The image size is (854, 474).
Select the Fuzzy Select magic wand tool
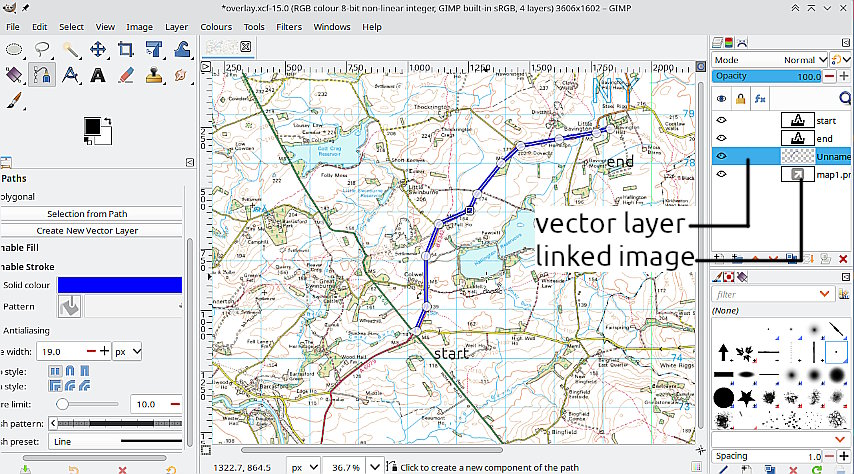[x=70, y=50]
